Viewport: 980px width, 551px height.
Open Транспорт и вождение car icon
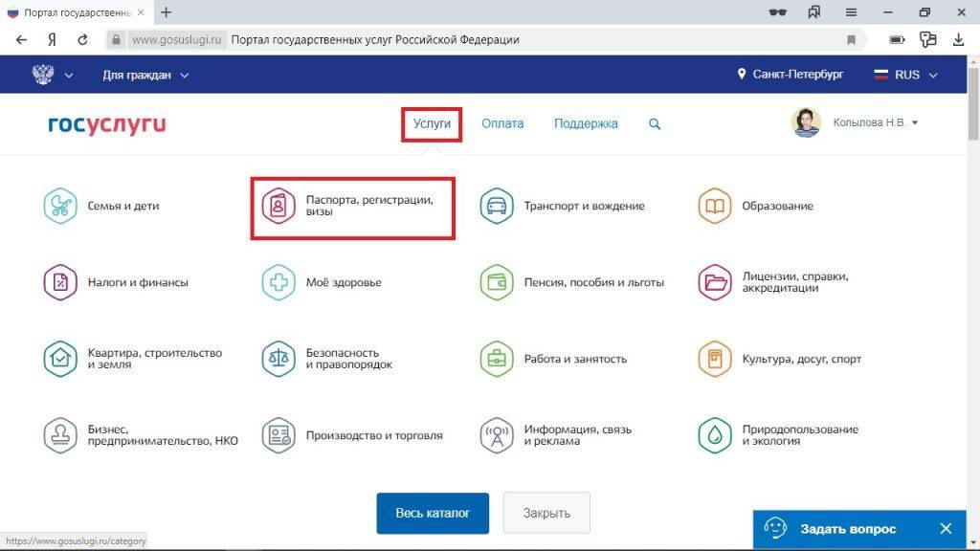[x=497, y=206]
